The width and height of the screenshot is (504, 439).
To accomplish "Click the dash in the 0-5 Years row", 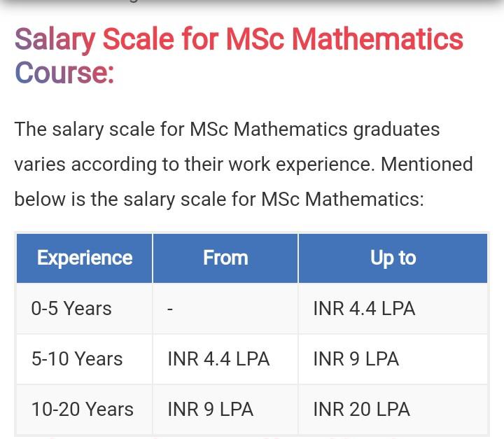I will click(171, 309).
